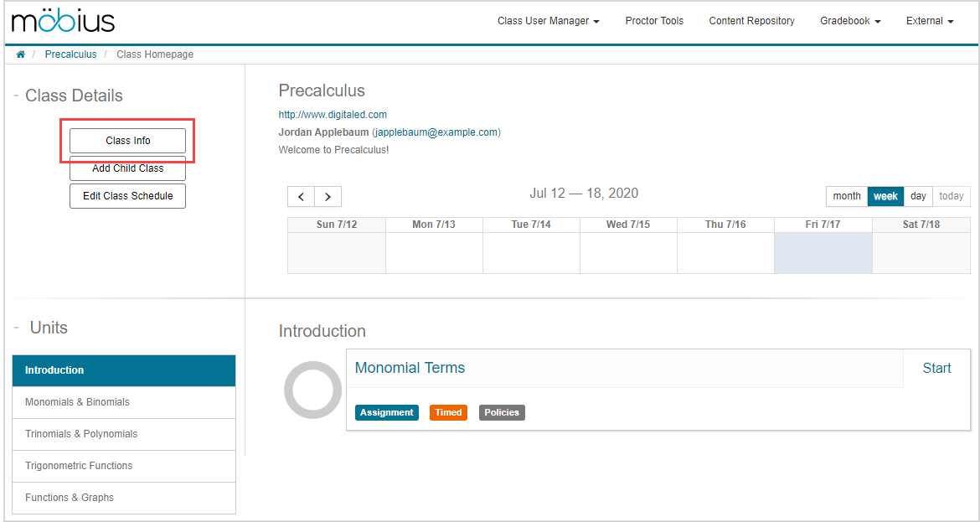Open the Class User Manager dropdown
The height and width of the screenshot is (522, 980).
(x=548, y=21)
